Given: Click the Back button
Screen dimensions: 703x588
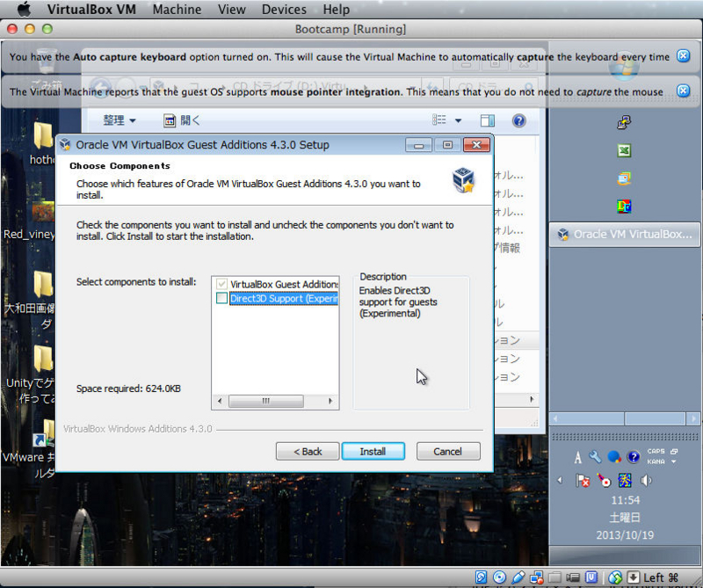Looking at the screenshot, I should [308, 451].
